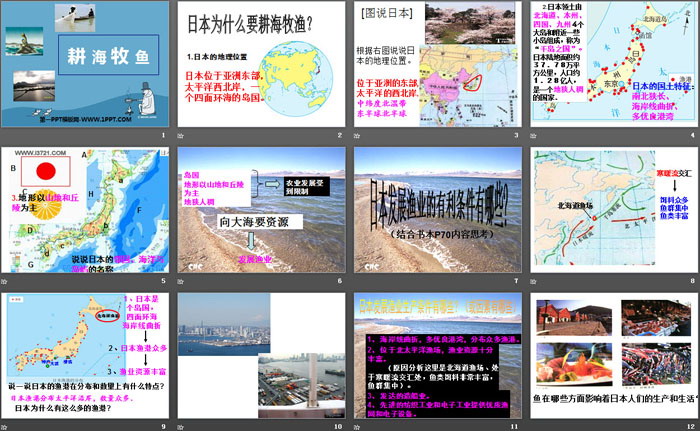This screenshot has width=700, height=431.
Task: Select slide 12 with seafood photos
Action: [x=614, y=355]
